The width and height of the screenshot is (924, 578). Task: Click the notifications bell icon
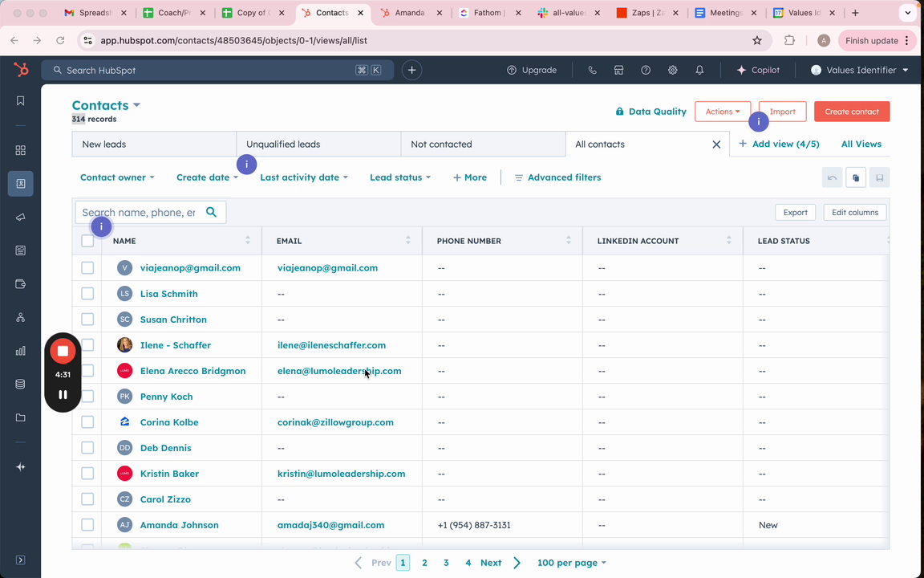(x=699, y=70)
